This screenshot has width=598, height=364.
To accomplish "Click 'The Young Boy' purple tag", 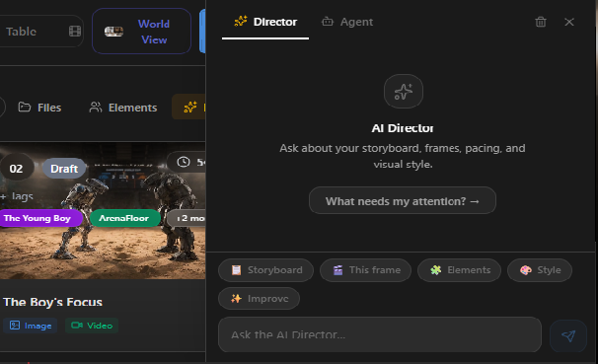I will pos(39,218).
